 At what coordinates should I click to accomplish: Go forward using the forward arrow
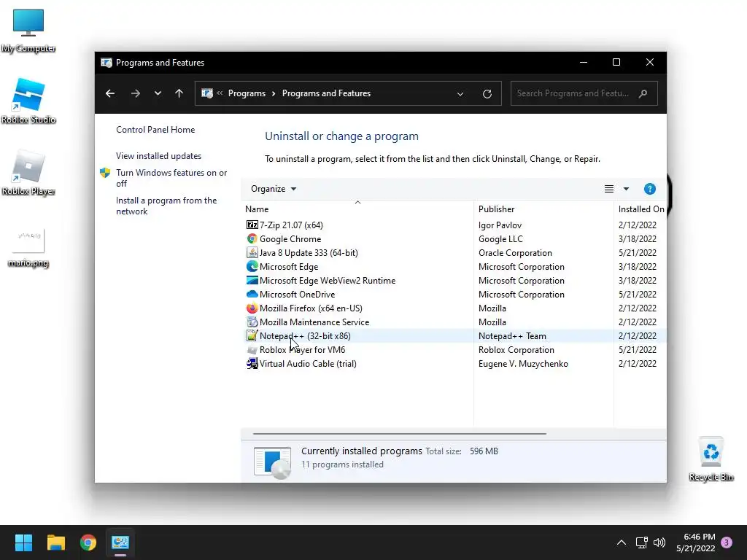click(135, 93)
